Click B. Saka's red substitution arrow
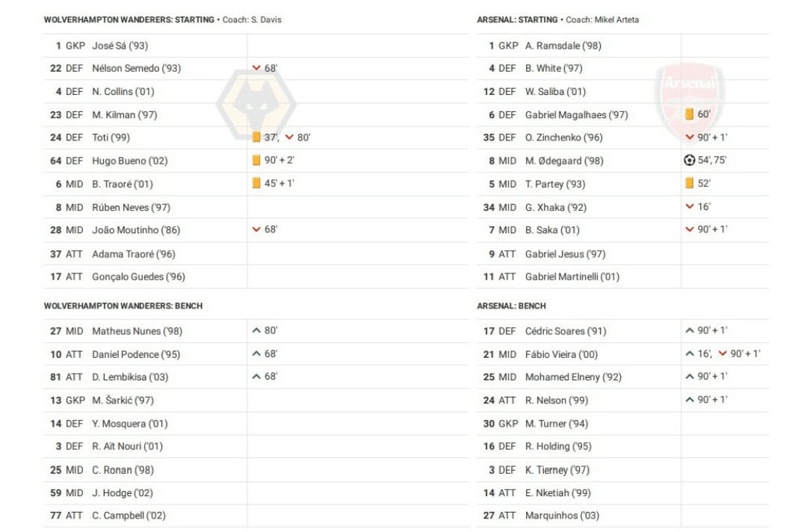This screenshot has height=532, width=798. click(x=690, y=230)
